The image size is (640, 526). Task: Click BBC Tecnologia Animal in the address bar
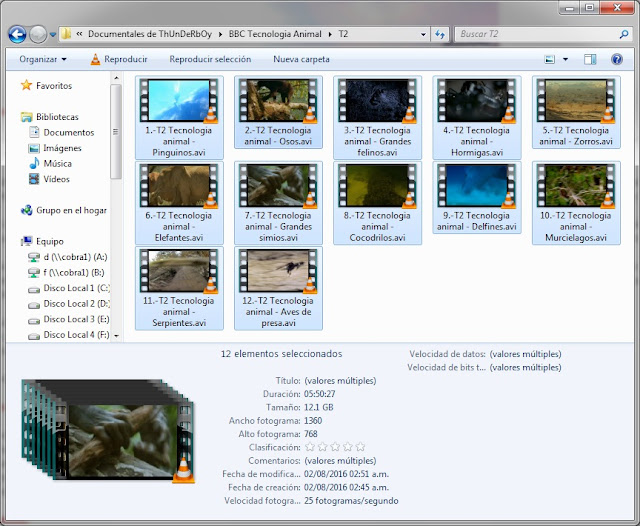point(275,34)
